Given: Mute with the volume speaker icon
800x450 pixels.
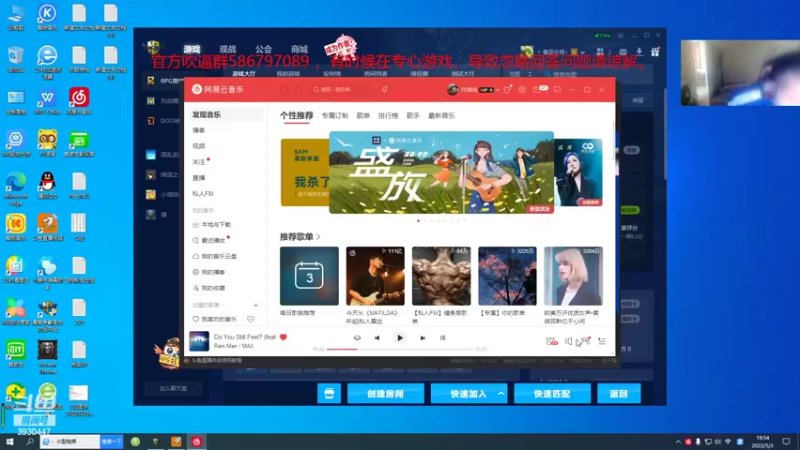Looking at the screenshot, I should coord(568,341).
